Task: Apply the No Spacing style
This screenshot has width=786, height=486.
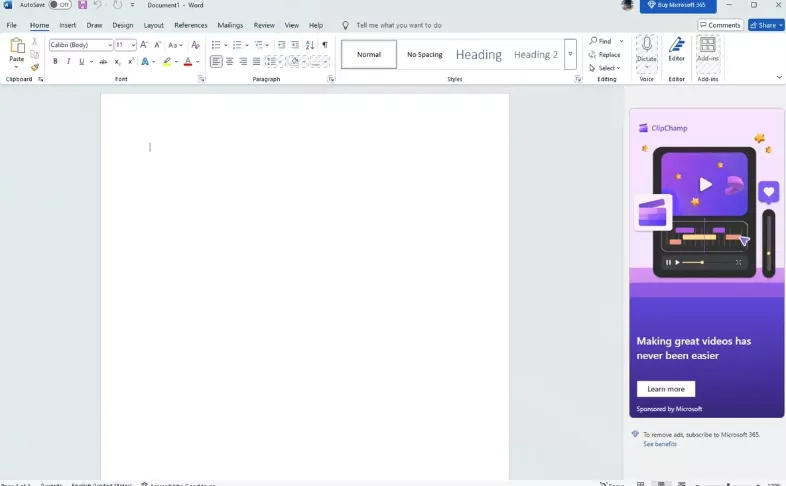Action: click(x=425, y=54)
